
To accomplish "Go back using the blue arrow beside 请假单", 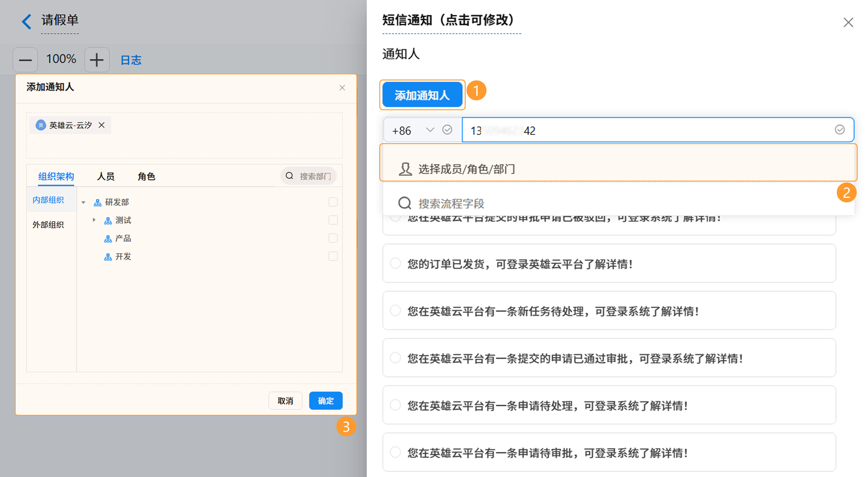I will [x=27, y=21].
